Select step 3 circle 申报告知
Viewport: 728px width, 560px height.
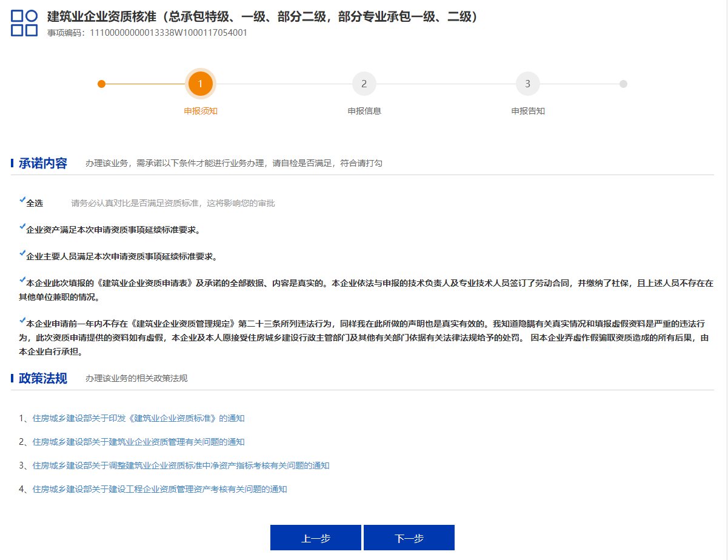pyautogui.click(x=528, y=84)
